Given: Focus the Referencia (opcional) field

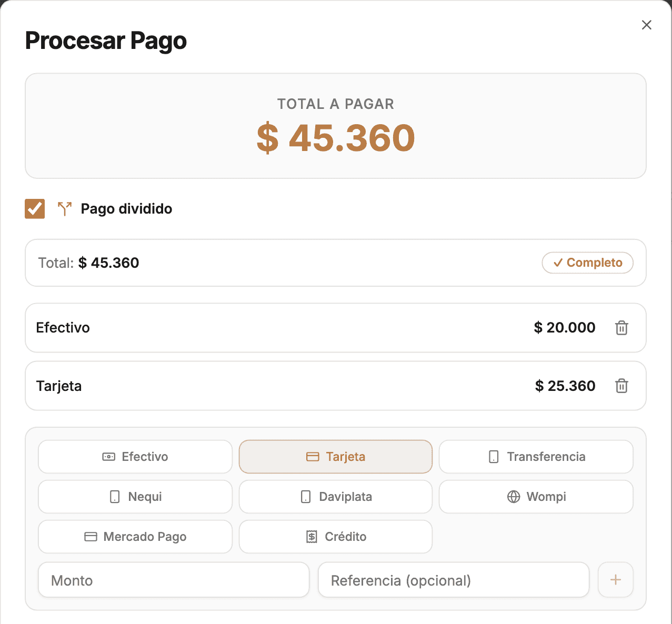Looking at the screenshot, I should coord(454,580).
